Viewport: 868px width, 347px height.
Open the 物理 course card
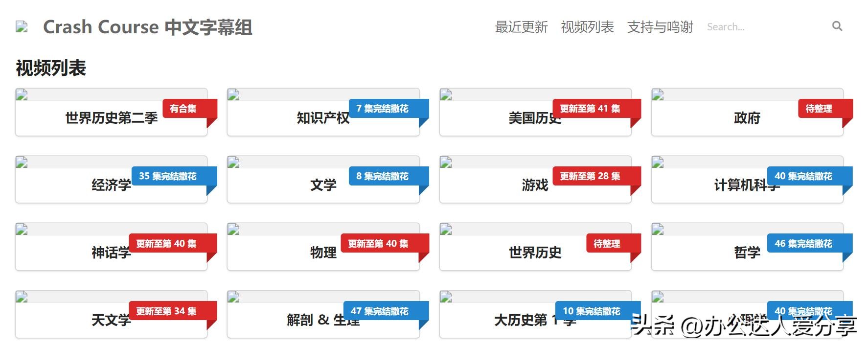pos(323,247)
